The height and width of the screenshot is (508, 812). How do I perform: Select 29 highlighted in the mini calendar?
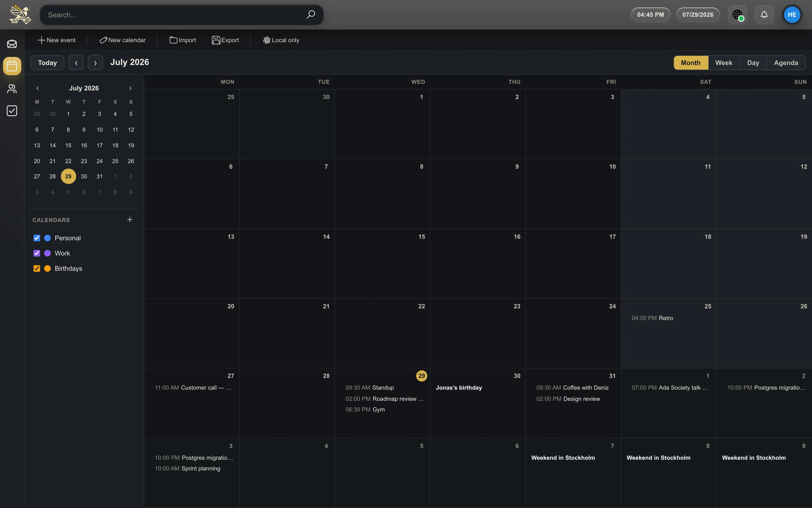69,176
